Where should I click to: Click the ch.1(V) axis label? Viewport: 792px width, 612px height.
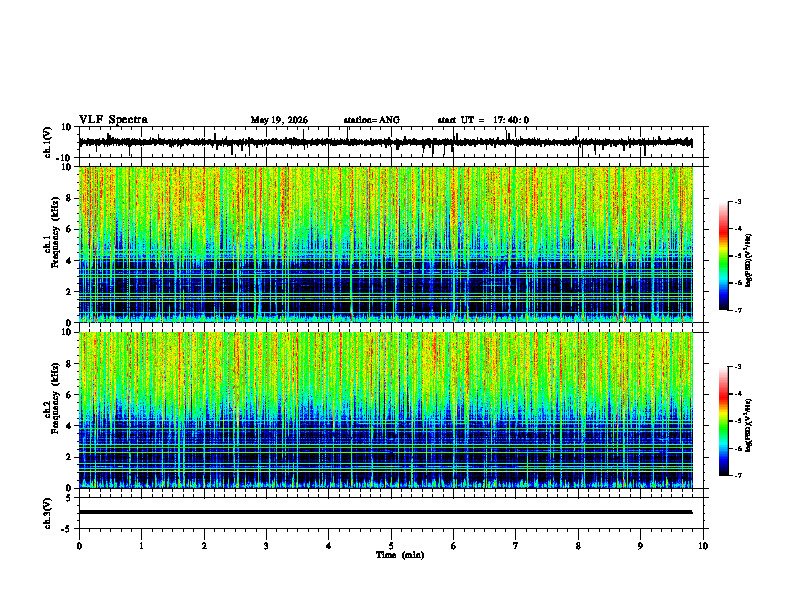tap(48, 142)
